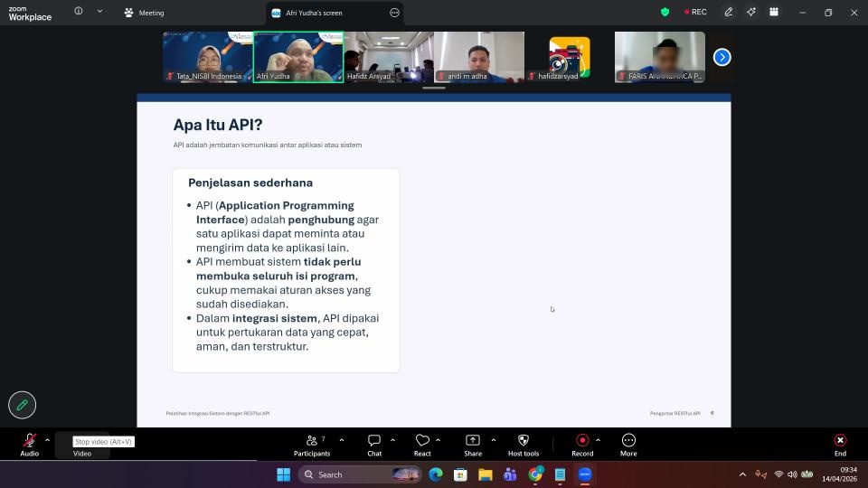Click the green encryption shield icon
The height and width of the screenshot is (488, 868).
(x=665, y=12)
